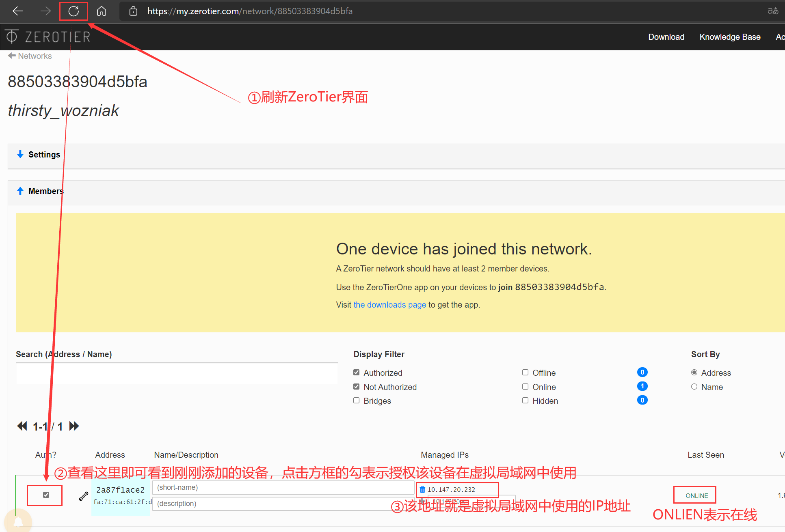Open the Download page
The height and width of the screenshot is (532, 785).
click(666, 37)
